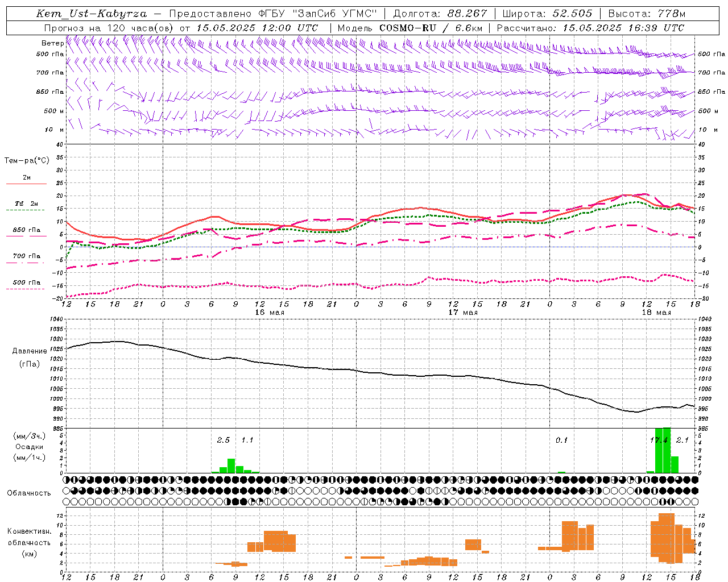
Task: Click the text Предоставлено ФГБУ "ЗапСиб УГМС"
Action: (x=274, y=14)
